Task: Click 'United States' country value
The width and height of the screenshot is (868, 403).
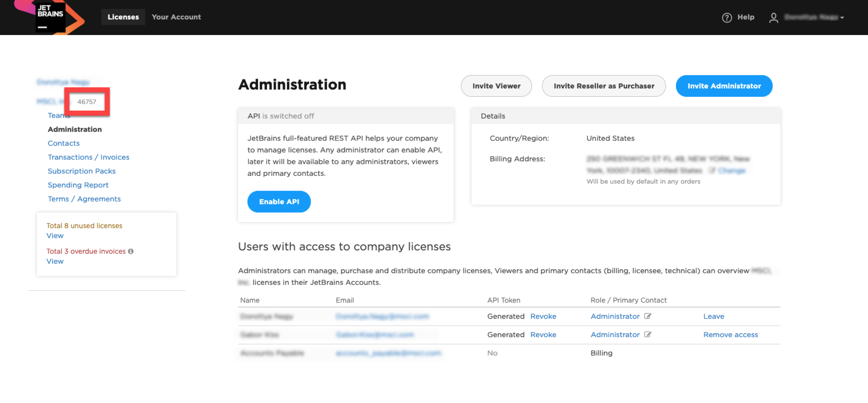Action: (x=610, y=138)
